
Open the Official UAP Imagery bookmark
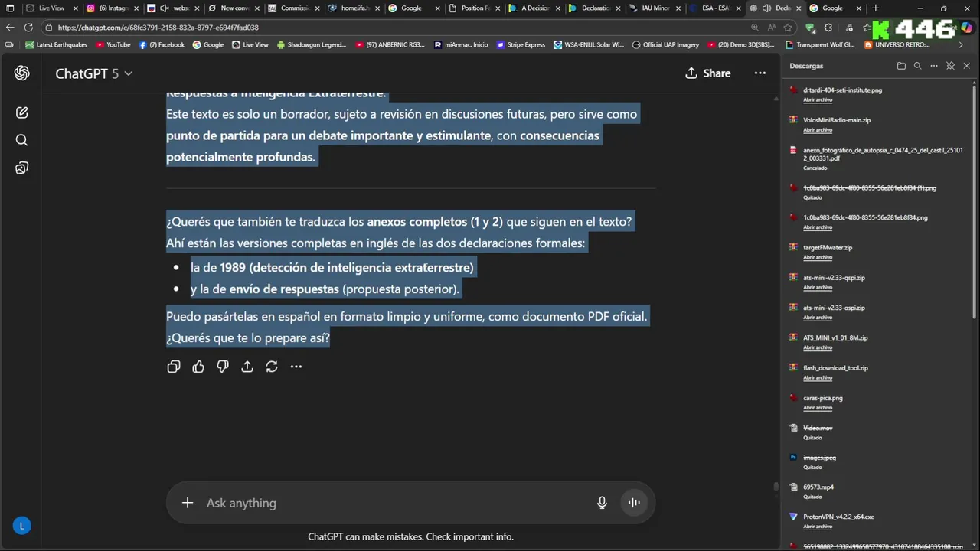click(x=666, y=44)
